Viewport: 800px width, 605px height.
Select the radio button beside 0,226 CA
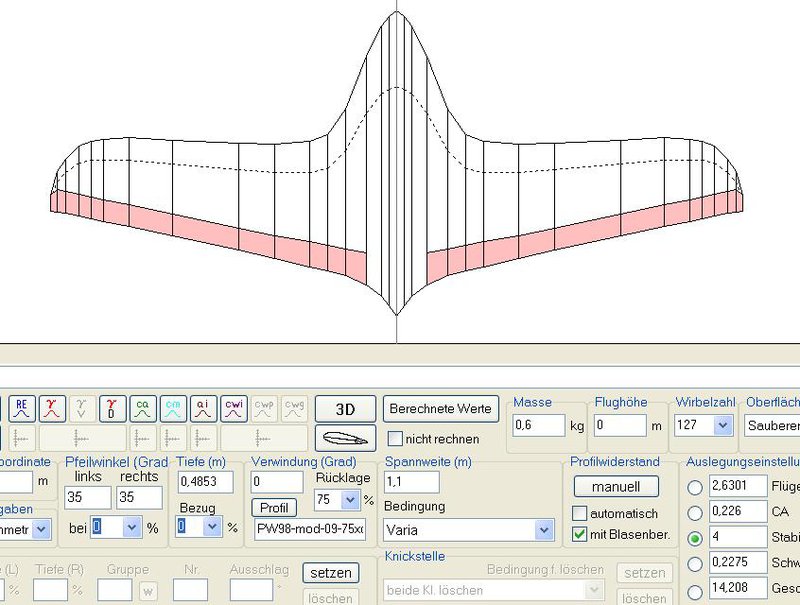(696, 513)
